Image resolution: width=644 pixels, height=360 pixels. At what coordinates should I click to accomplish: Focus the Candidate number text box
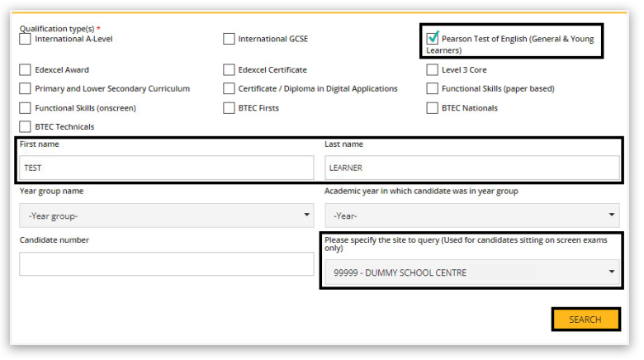(167, 264)
